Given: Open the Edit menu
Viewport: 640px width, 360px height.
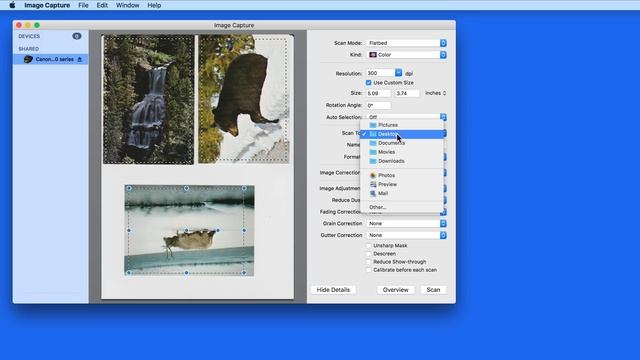Looking at the screenshot, I should pyautogui.click(x=102, y=5).
